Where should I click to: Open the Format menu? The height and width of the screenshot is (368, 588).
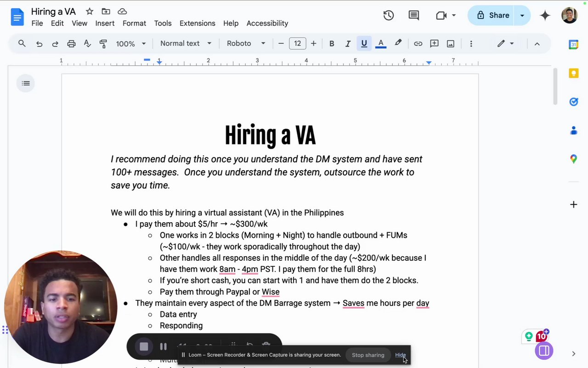pyautogui.click(x=134, y=23)
